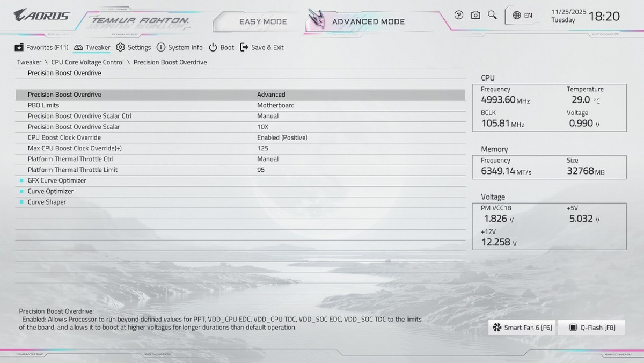This screenshot has height=363, width=644.
Task: Click the Boot power icon
Action: point(213,47)
